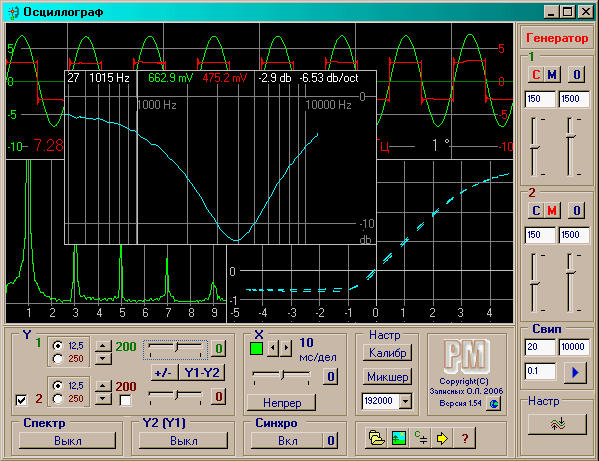
Task: Click the Генератор panel header
Action: point(557,38)
